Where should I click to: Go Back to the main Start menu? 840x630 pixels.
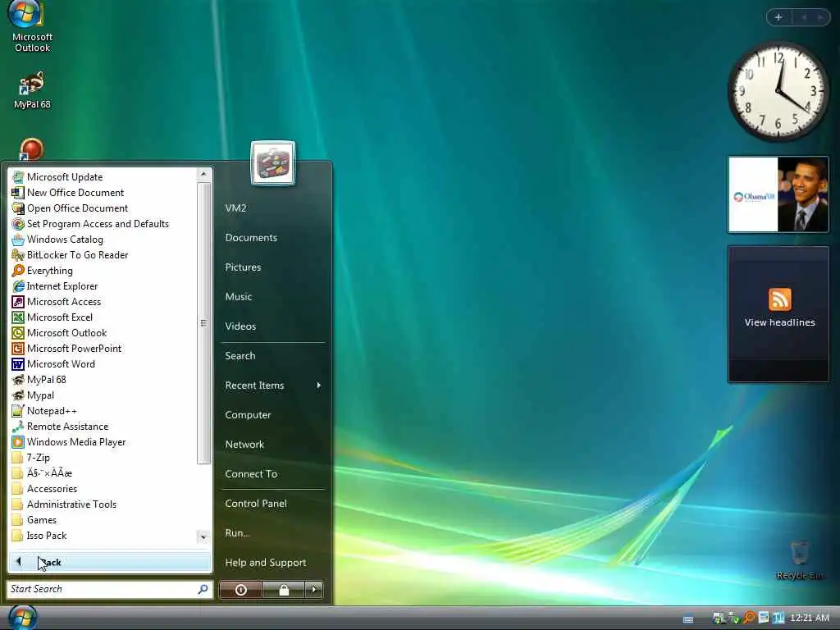pos(110,562)
